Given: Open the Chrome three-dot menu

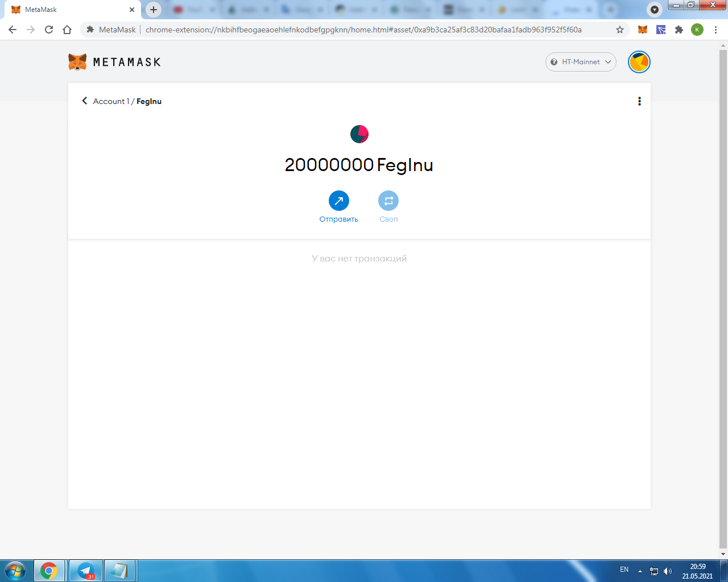Looking at the screenshot, I should [715, 30].
